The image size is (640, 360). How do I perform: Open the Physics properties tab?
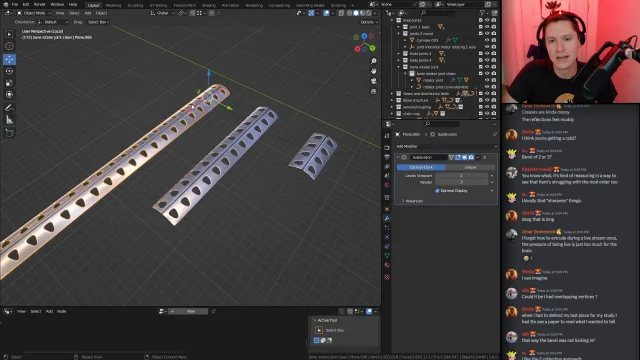click(x=387, y=237)
